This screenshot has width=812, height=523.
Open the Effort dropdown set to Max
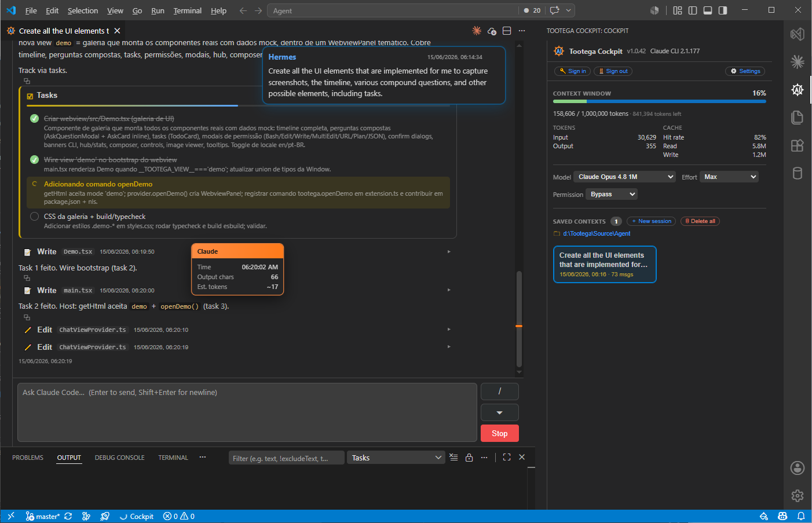[x=729, y=177]
